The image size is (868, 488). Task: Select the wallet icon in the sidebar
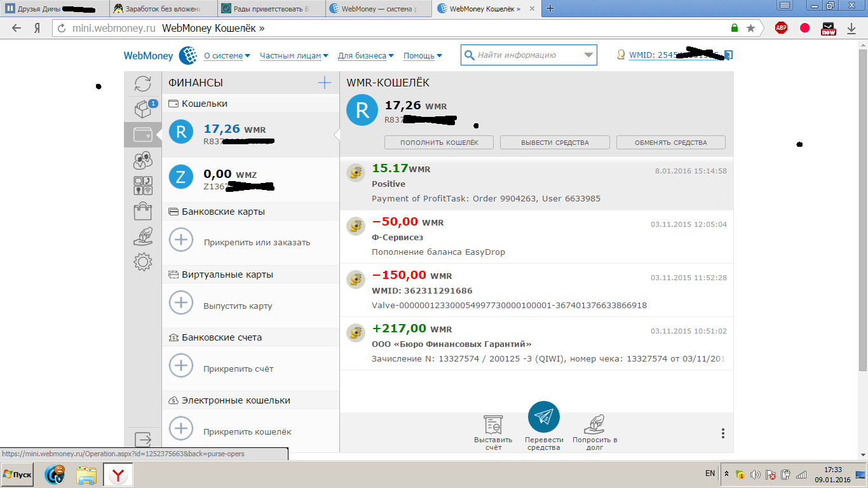tap(143, 134)
